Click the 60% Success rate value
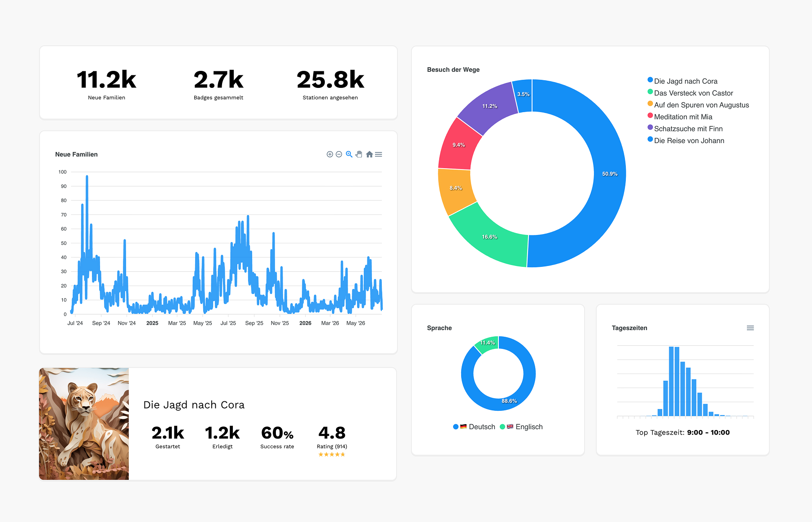 click(x=277, y=433)
